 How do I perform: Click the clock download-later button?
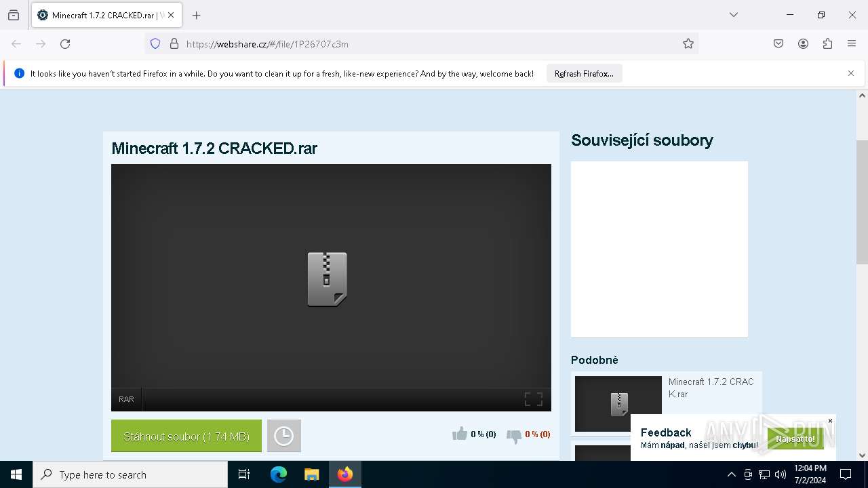[284, 436]
